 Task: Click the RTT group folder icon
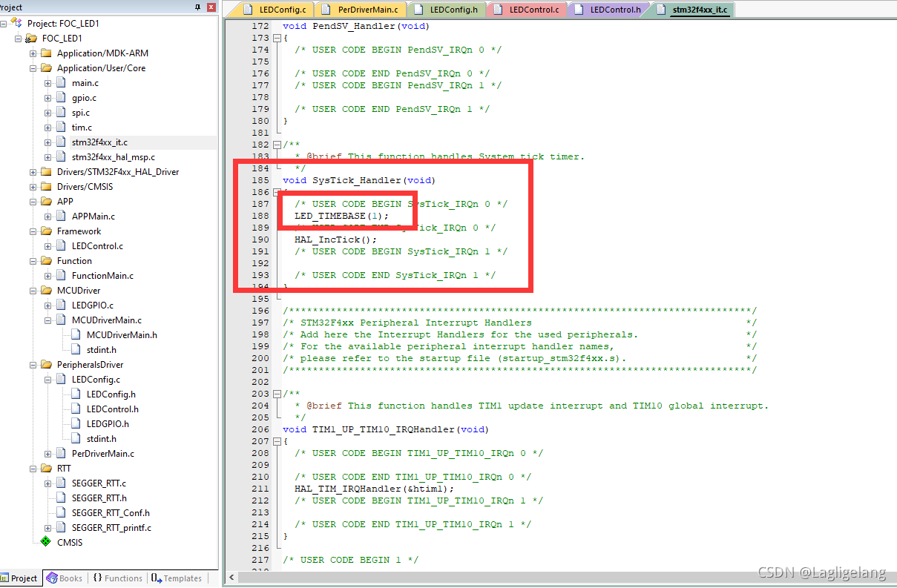tap(46, 468)
